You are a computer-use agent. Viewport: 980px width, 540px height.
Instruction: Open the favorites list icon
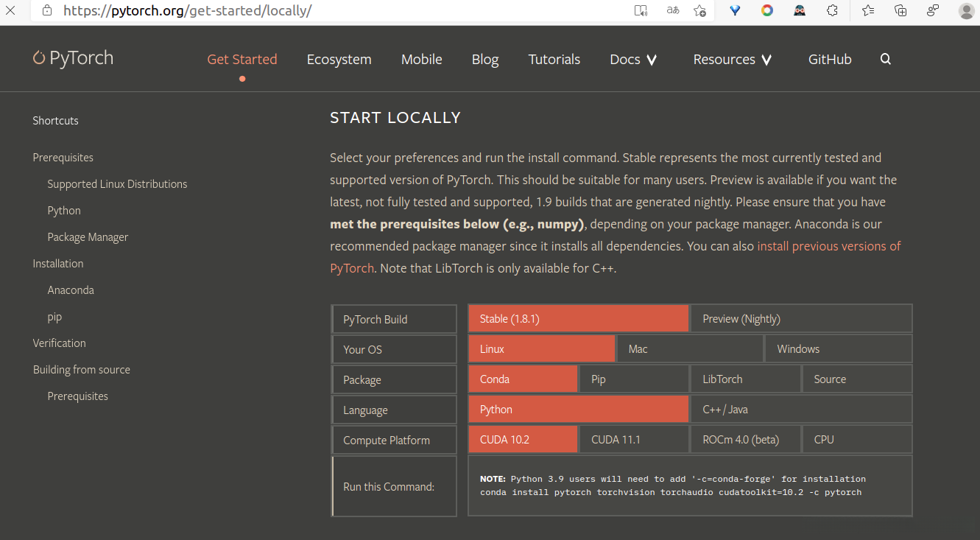click(868, 10)
